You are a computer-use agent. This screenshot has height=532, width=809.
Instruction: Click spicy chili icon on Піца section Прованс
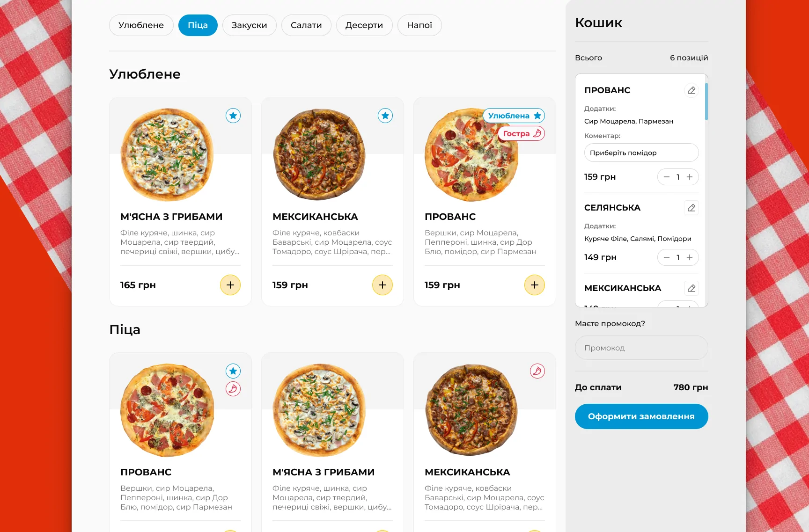(233, 389)
